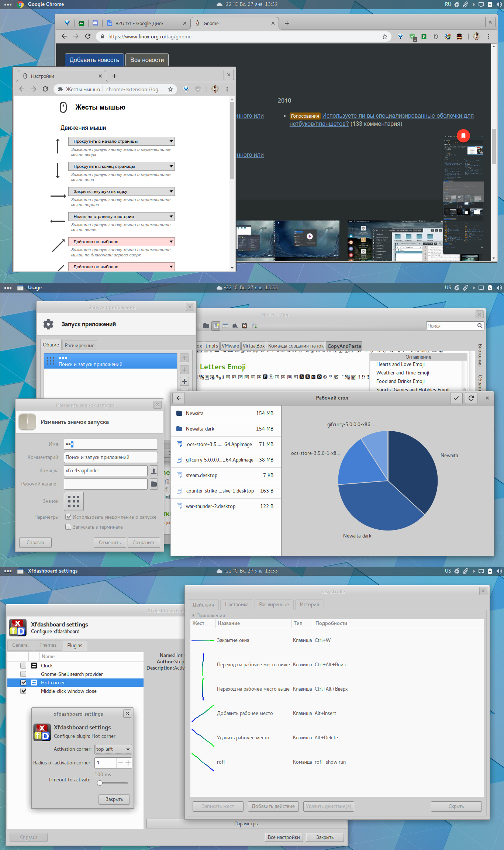This screenshot has width=504, height=850.
Task: Open Chrome three-dot menu in main window
Action: coord(489,36)
